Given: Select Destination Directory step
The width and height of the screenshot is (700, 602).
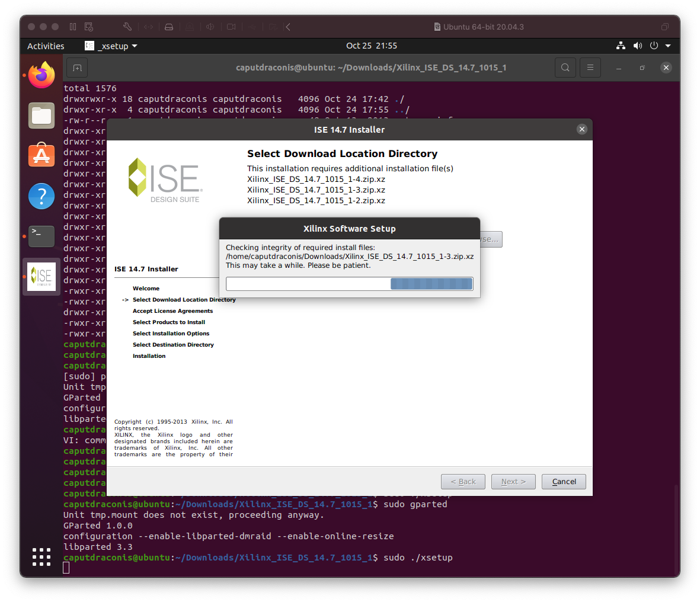Looking at the screenshot, I should click(173, 344).
